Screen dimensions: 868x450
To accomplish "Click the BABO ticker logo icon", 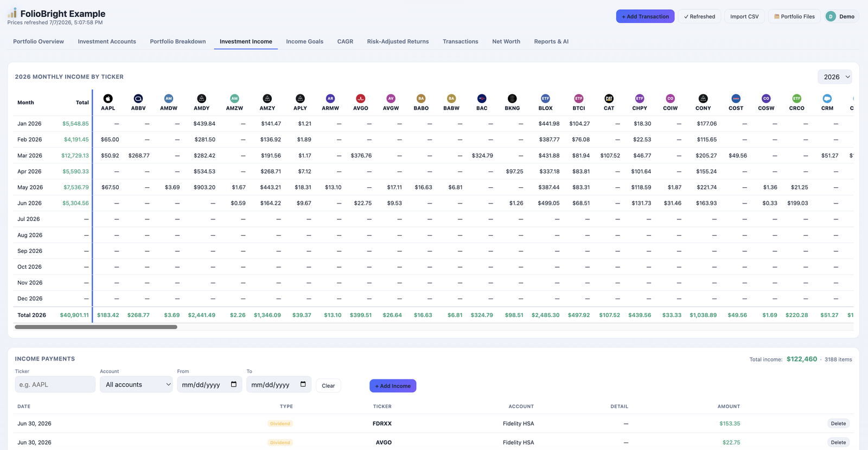I will coord(421,98).
